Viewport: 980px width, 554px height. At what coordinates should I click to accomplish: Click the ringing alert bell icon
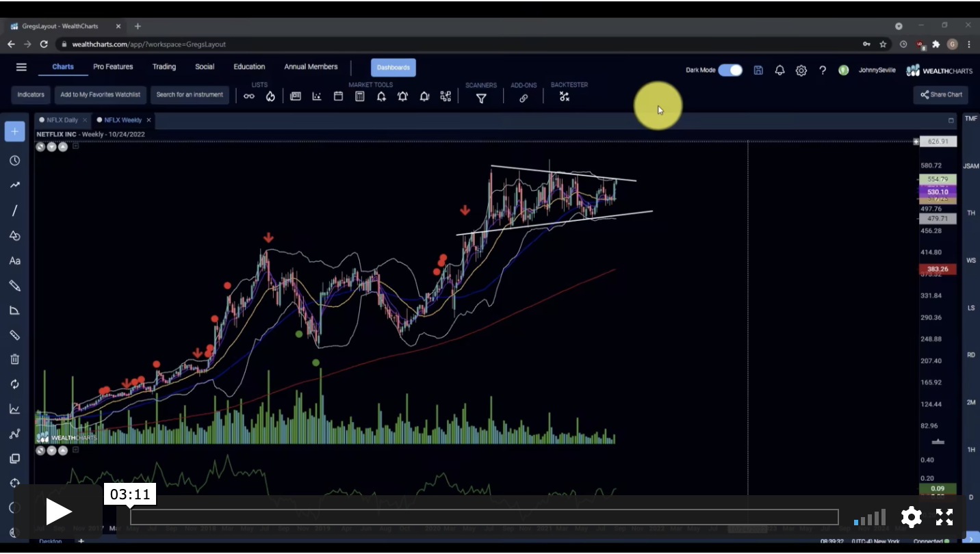[x=402, y=96]
